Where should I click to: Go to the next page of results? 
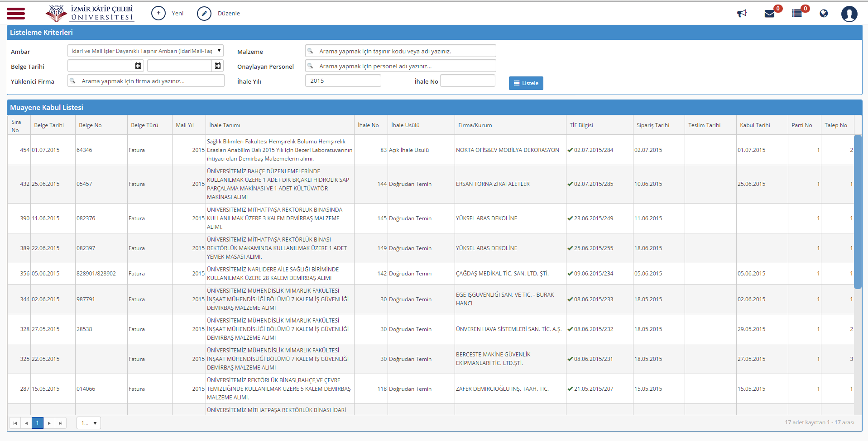point(49,423)
